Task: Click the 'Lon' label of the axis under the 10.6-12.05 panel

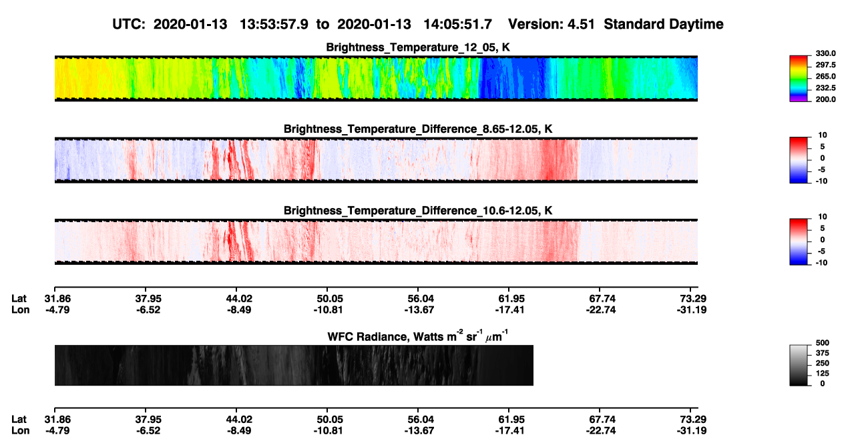Action: 21,310
